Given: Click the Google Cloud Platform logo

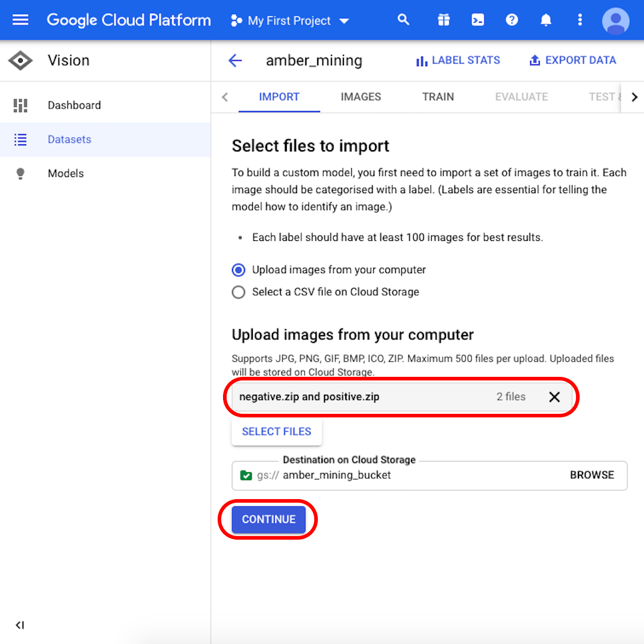Looking at the screenshot, I should pos(129,20).
